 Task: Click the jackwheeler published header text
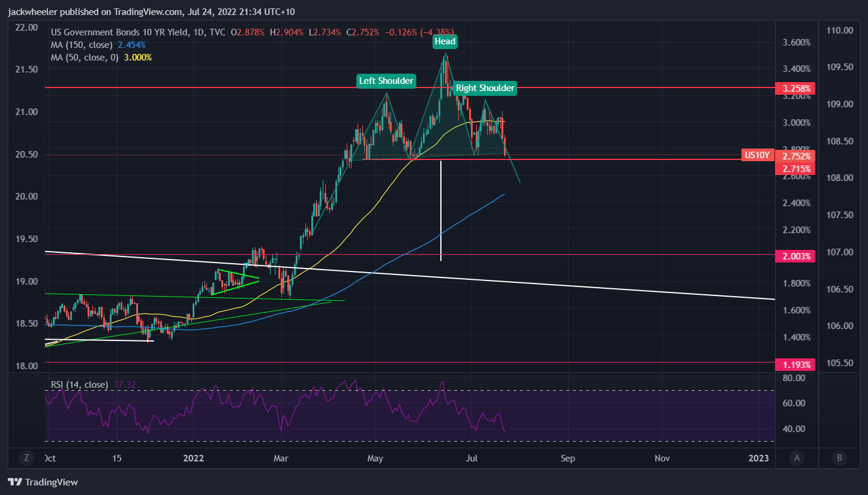(x=151, y=12)
